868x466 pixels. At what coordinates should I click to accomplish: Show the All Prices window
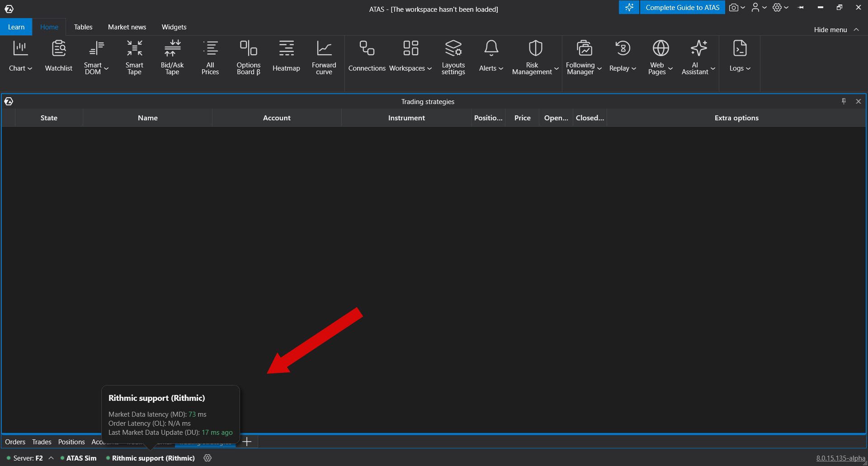210,57
